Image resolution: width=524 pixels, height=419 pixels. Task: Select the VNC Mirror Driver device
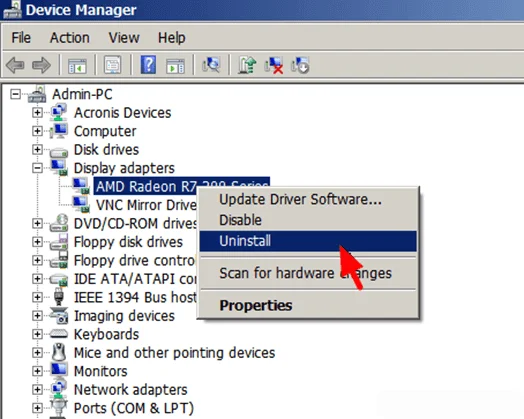click(x=146, y=205)
